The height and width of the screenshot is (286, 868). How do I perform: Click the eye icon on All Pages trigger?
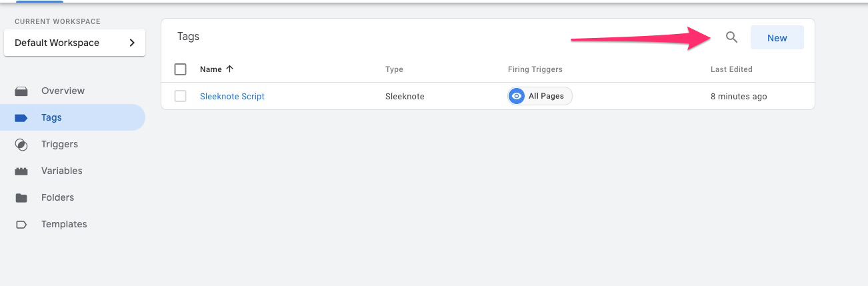(x=516, y=96)
